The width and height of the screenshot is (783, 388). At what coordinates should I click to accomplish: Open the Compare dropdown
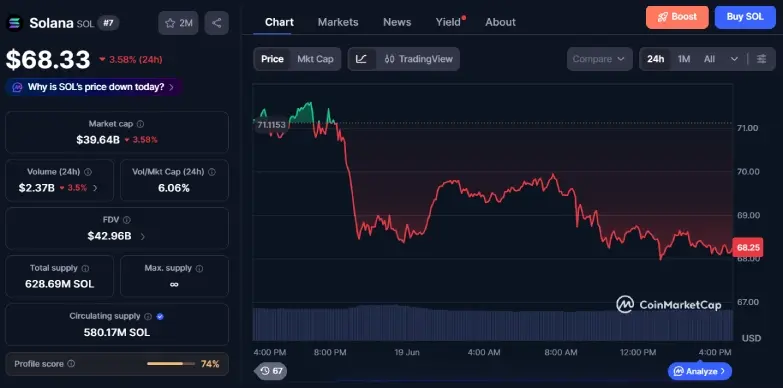599,59
